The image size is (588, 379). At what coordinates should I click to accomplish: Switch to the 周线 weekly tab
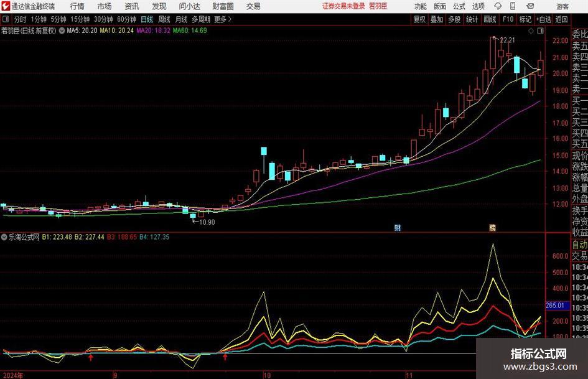click(x=164, y=19)
